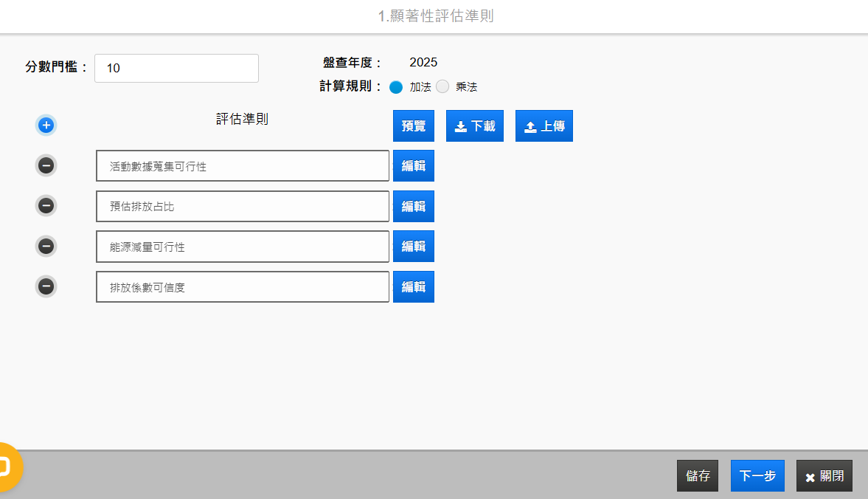
Task: Upload criteria using 上傳 button
Action: coord(544,126)
